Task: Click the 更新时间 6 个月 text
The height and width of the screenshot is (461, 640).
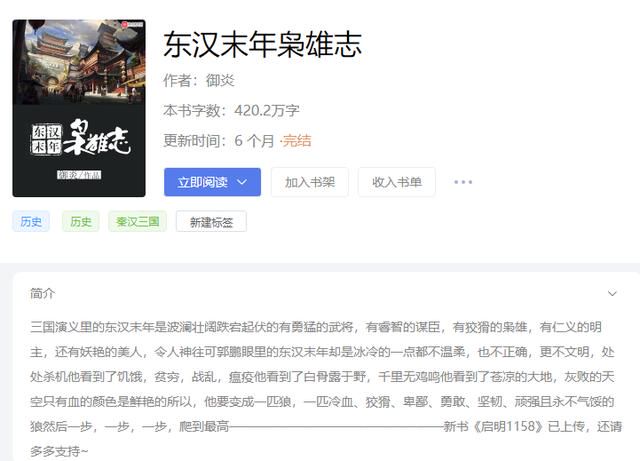Action: [219, 141]
